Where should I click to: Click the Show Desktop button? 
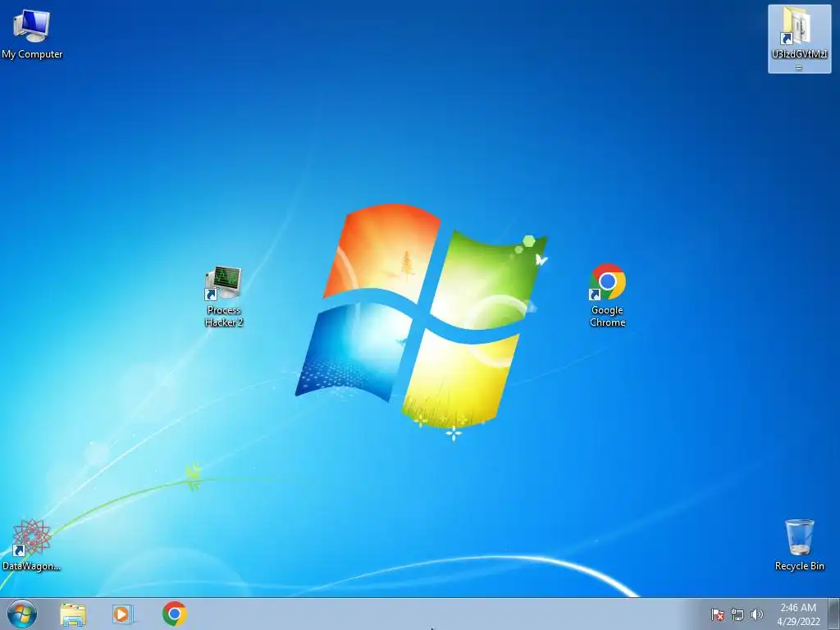coord(834,614)
